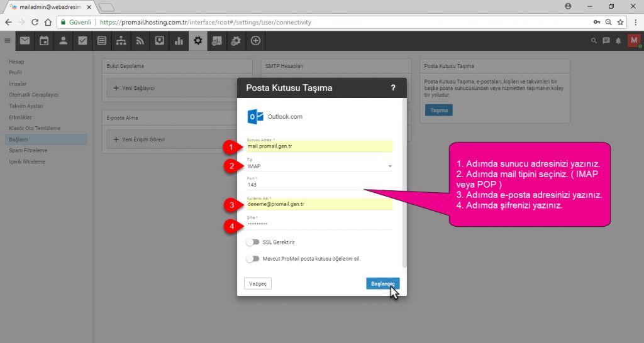Click the Port field showing 143
This screenshot has width=644, height=343.
pyautogui.click(x=319, y=185)
